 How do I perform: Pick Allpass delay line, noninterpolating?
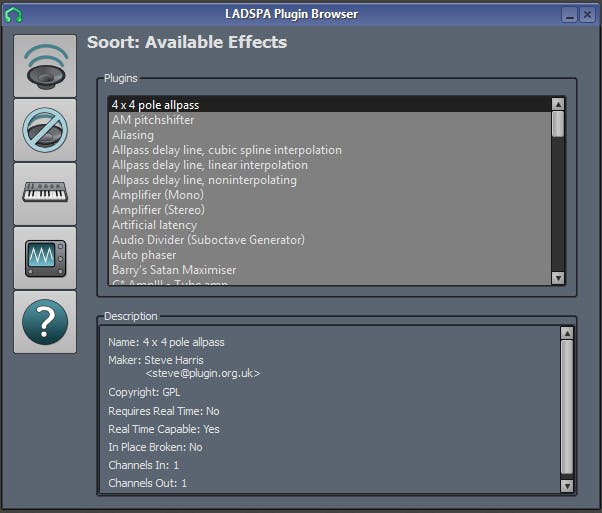tap(330, 180)
